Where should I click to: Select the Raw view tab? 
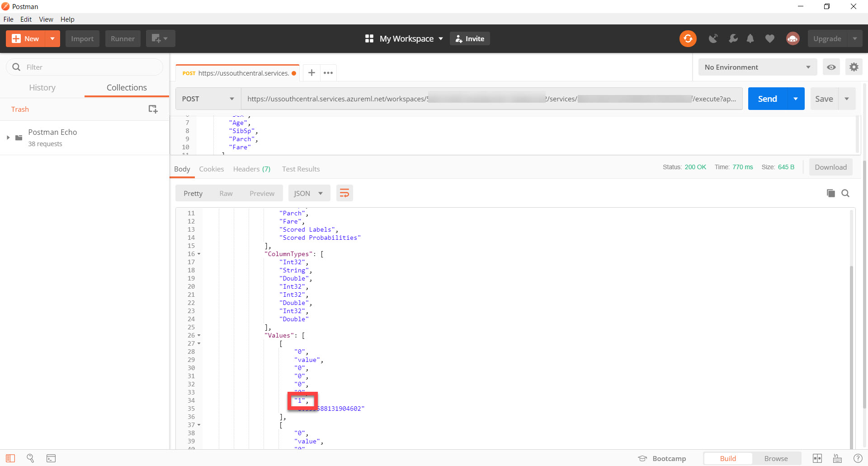[226, 193]
